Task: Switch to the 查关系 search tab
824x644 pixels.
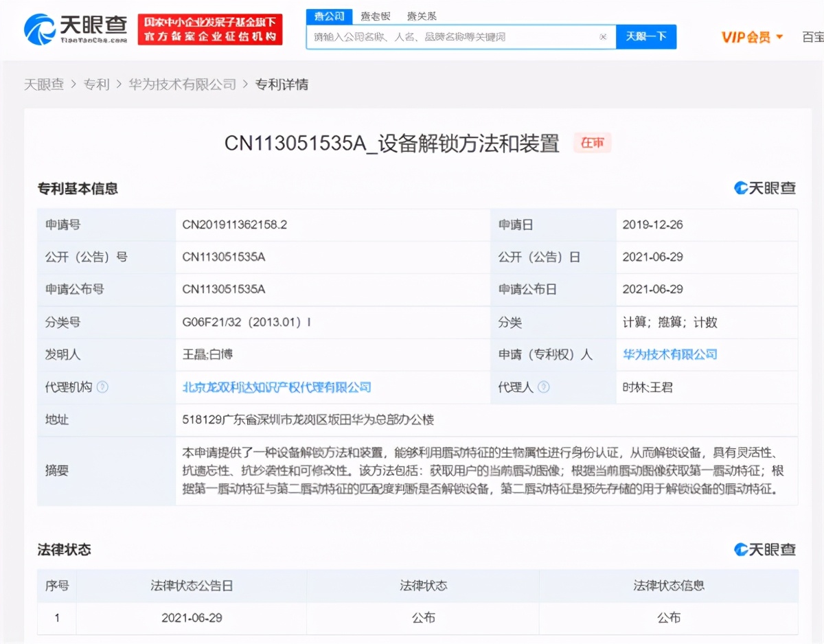Action: pos(421,16)
